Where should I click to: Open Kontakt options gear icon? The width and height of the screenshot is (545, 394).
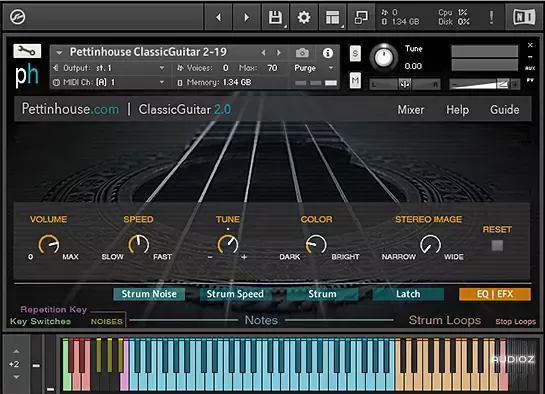304,17
